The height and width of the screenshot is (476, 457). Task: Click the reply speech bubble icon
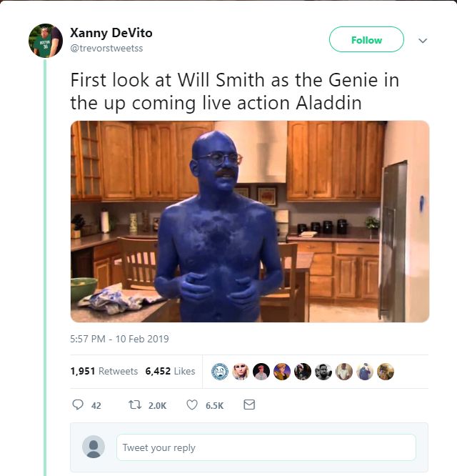point(78,405)
